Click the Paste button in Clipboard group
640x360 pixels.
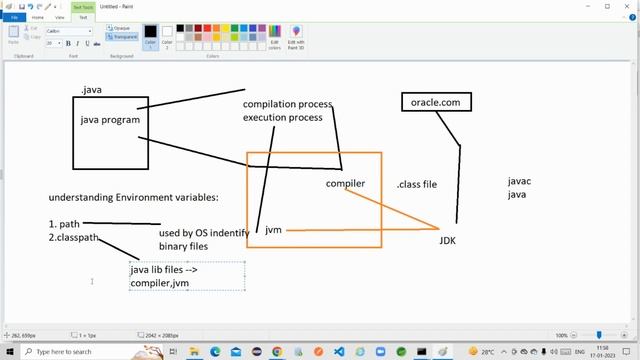(x=13, y=35)
